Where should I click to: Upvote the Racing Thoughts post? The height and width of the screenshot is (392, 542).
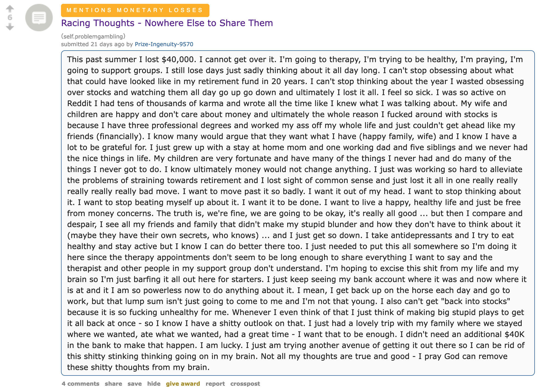tap(10, 9)
